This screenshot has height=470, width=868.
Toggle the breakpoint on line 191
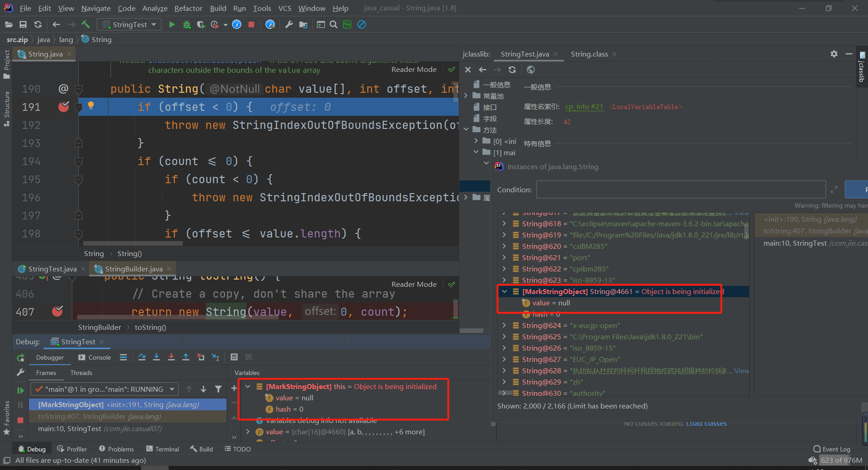[x=64, y=107]
